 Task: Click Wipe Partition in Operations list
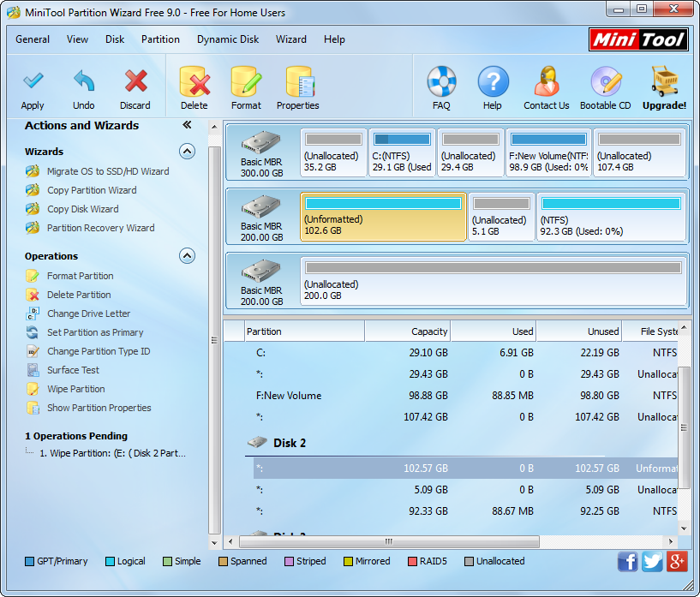76,389
